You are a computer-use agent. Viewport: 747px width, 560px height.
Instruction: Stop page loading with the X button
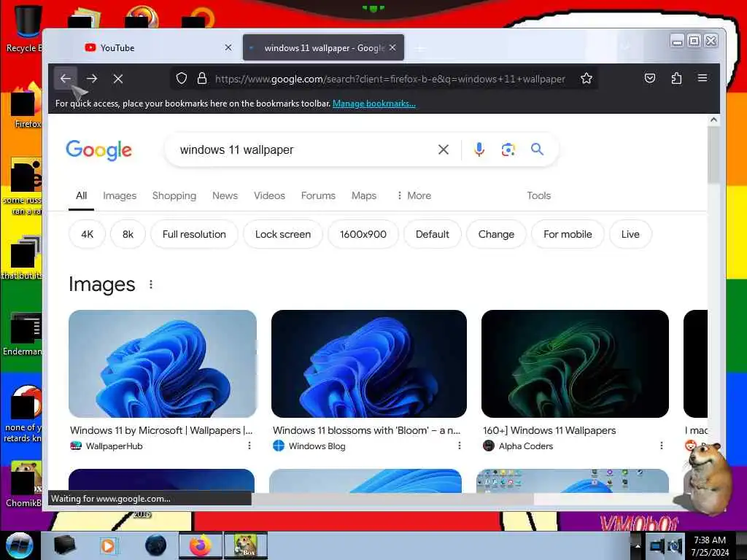click(x=118, y=79)
